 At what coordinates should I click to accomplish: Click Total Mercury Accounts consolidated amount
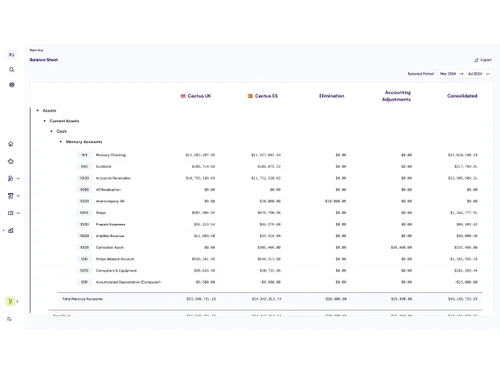click(x=463, y=299)
